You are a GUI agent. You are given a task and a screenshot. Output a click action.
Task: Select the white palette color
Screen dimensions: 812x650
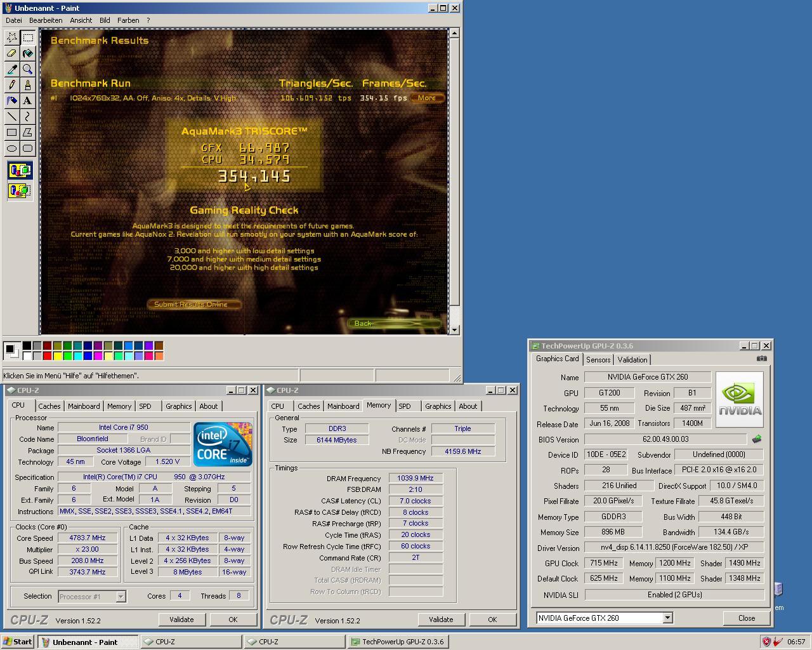pos(27,355)
